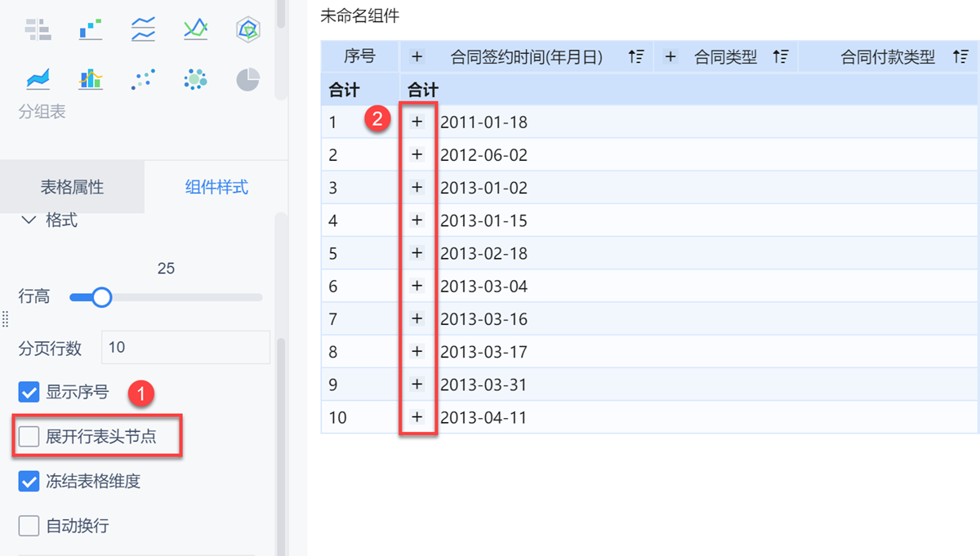
Task: Click the 行高 slider handle
Action: point(101,297)
